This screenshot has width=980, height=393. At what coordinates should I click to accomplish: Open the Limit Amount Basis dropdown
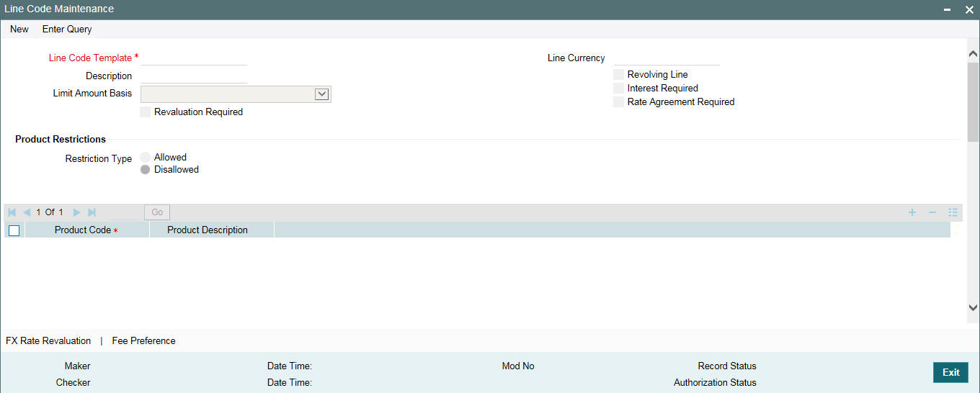(322, 94)
